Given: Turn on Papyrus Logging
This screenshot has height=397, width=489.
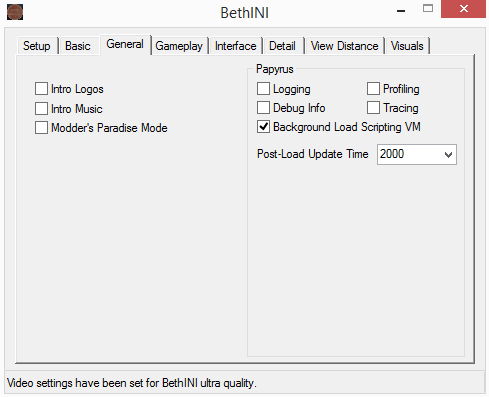Looking at the screenshot, I should coord(263,89).
